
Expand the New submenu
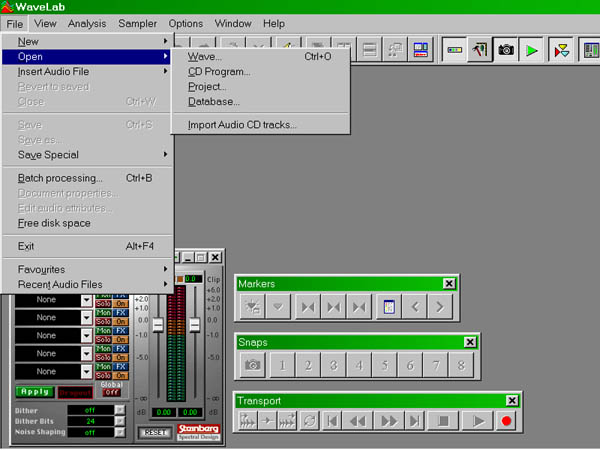coord(87,41)
